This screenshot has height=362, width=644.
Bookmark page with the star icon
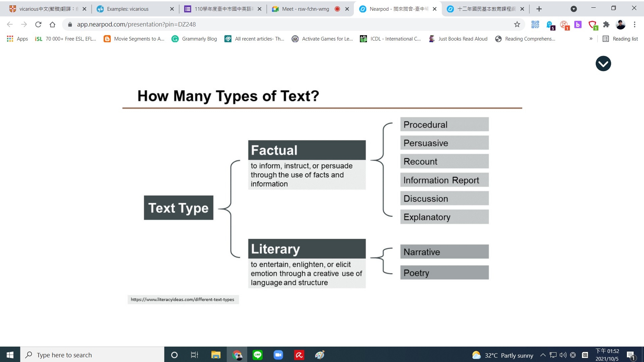coord(517,24)
